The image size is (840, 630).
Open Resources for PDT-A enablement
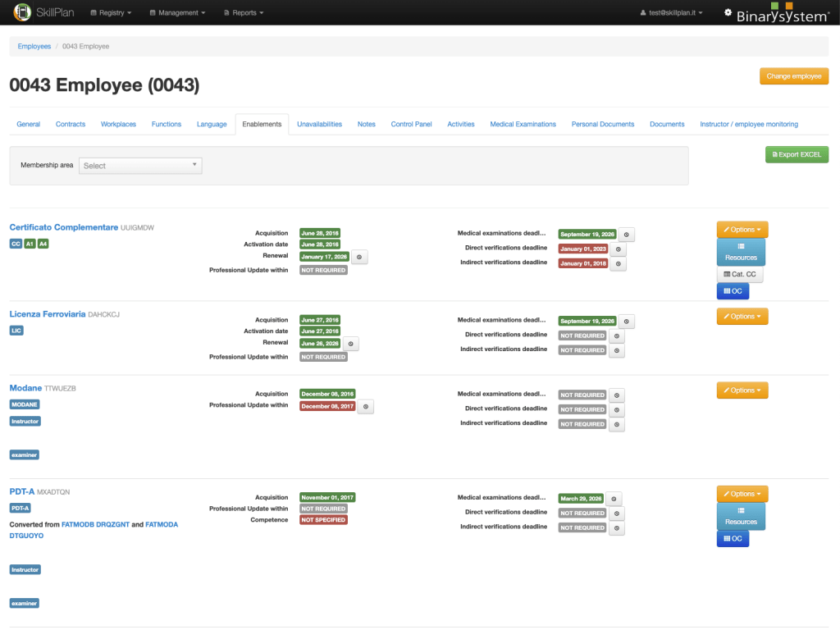tap(741, 516)
